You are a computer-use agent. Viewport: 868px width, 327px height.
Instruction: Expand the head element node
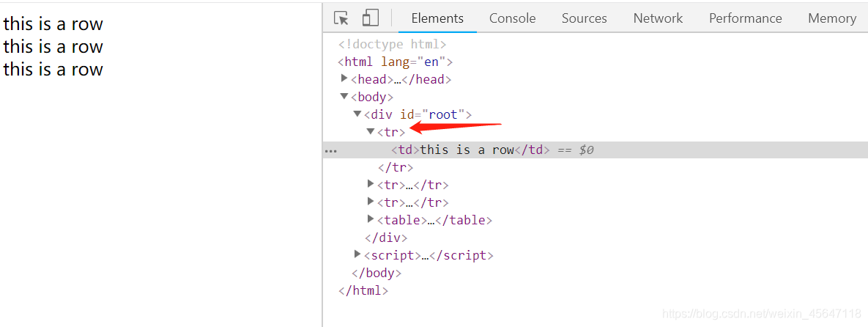pos(344,78)
